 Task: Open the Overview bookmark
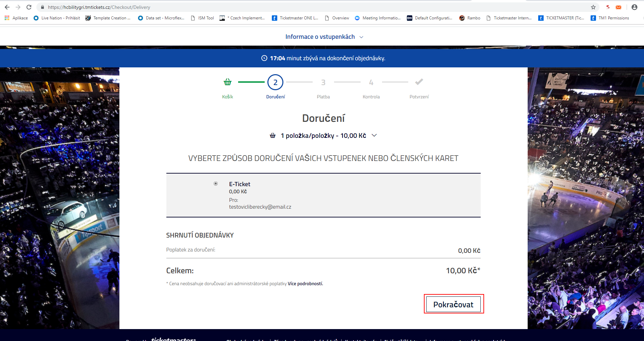(337, 18)
